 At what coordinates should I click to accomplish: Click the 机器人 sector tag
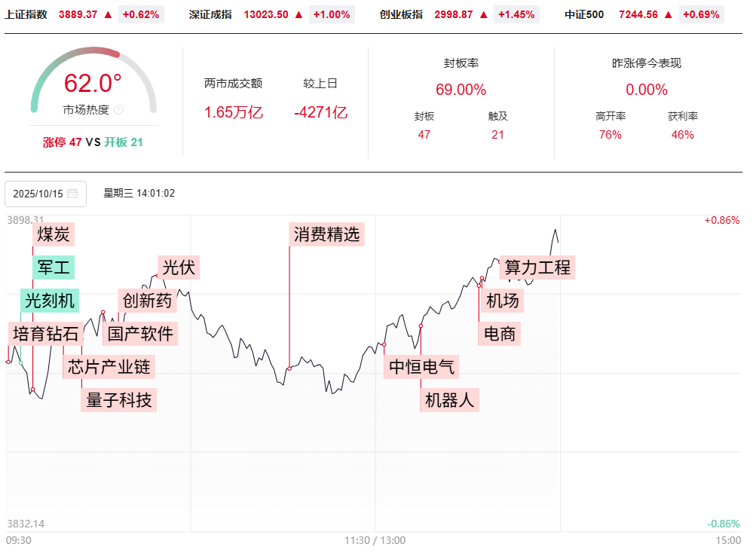pyautogui.click(x=450, y=400)
